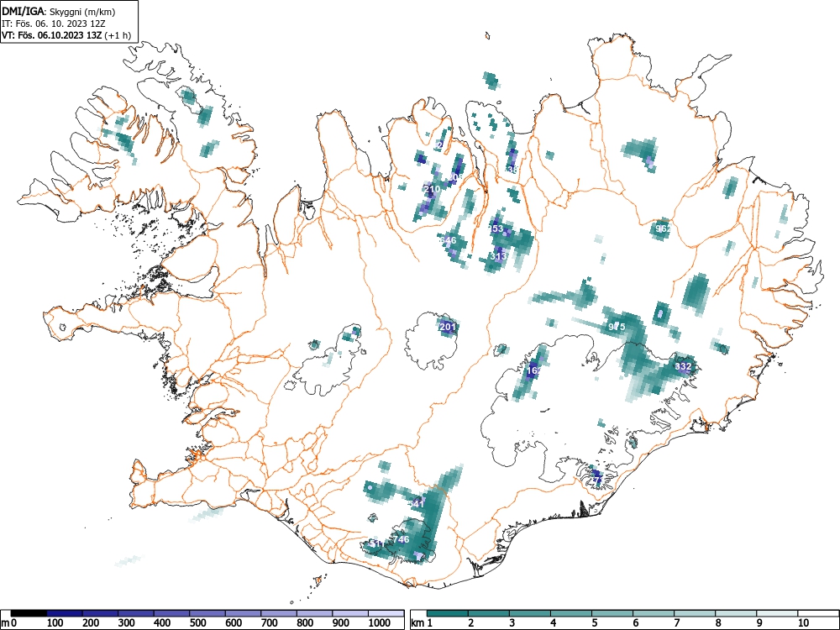The width and height of the screenshot is (840, 630).
Task: Select the pale 900–1000 m legend swatch
Action: 350,613
